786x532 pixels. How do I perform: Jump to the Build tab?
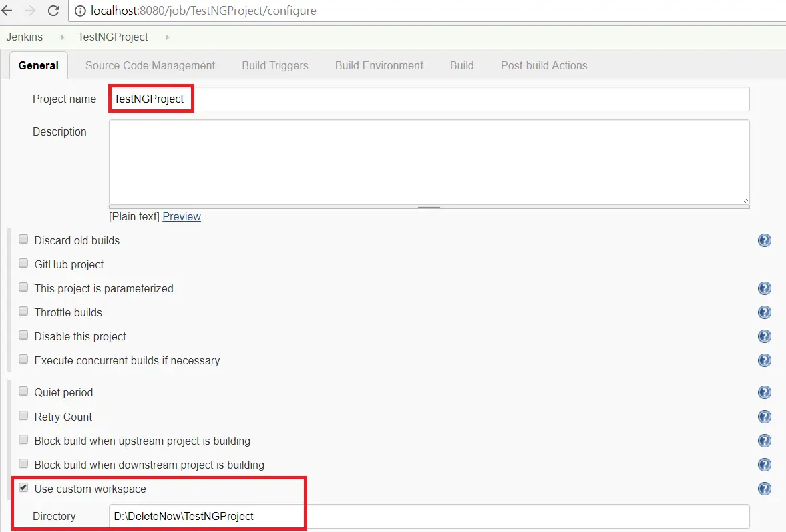(x=461, y=65)
